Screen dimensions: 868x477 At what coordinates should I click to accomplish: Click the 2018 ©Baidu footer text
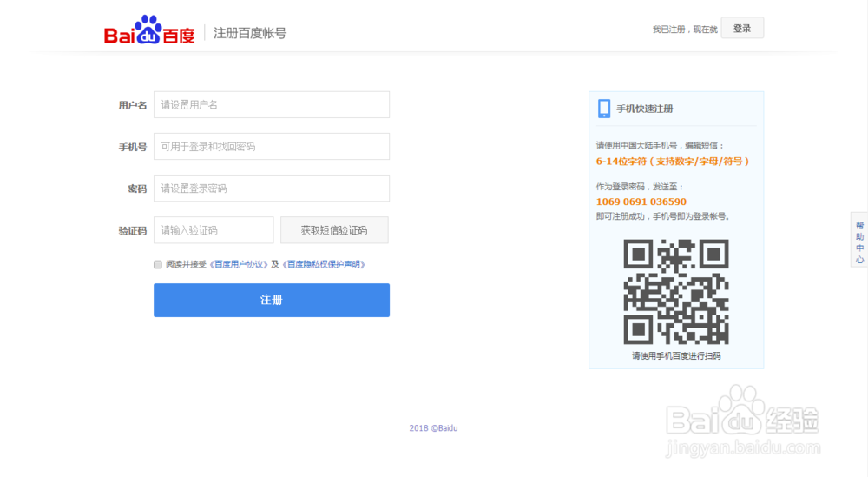[433, 428]
